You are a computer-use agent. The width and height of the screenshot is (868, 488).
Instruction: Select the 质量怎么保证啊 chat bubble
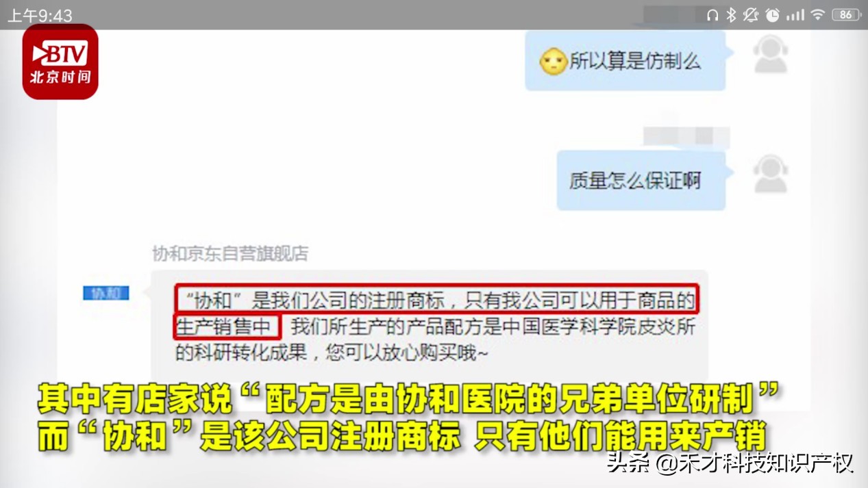point(641,181)
